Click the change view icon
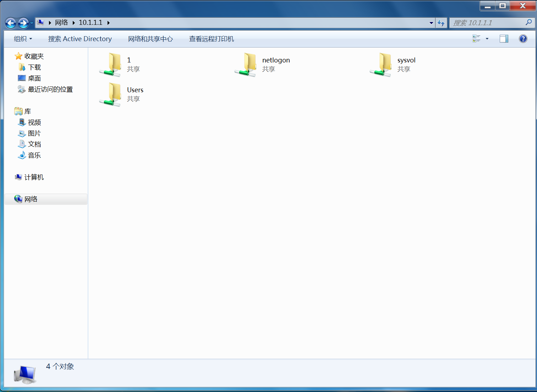The image size is (537, 392). tap(476, 39)
